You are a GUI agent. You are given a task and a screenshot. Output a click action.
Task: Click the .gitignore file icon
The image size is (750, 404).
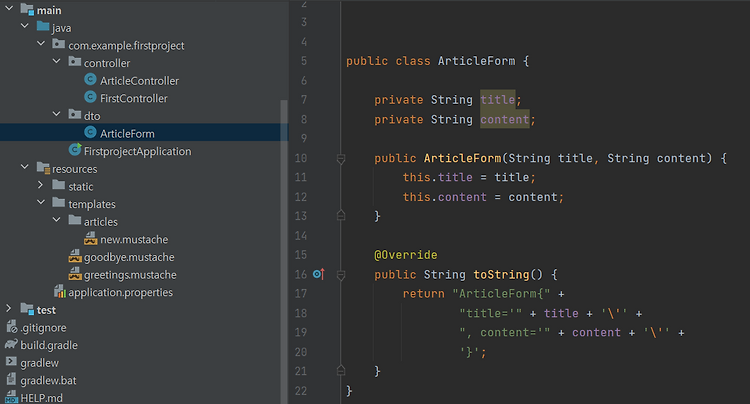[x=11, y=327]
